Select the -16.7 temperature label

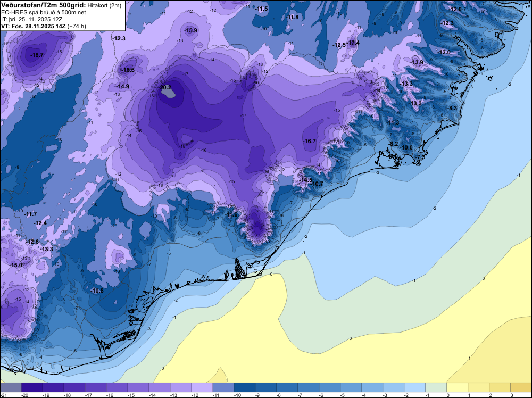click(310, 141)
